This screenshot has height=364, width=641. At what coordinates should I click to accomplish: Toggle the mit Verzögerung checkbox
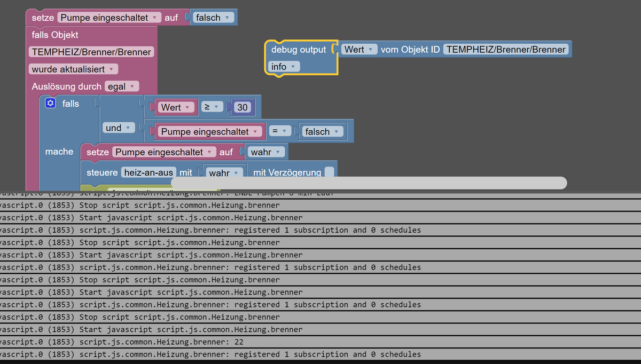(x=330, y=172)
